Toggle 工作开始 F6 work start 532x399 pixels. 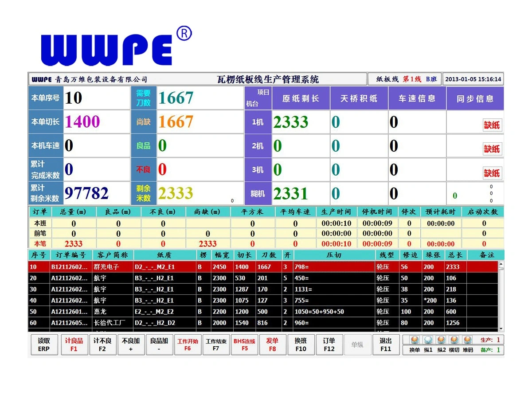(188, 344)
